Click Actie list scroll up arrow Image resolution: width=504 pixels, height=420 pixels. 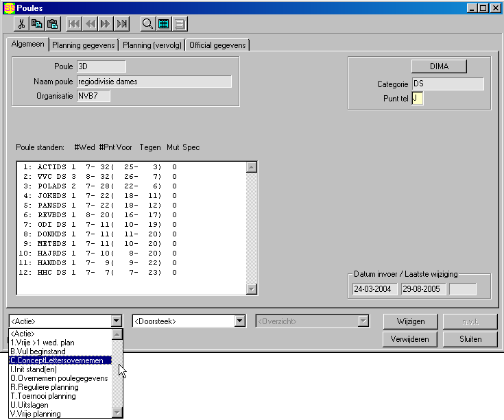click(117, 334)
